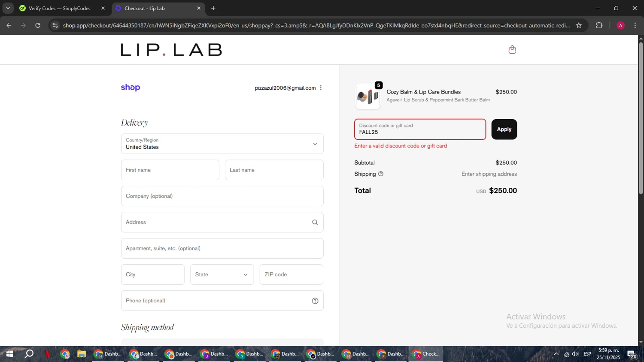644x362 pixels.
Task: Close the Checkout - Lip Lab tab
Action: (x=199, y=8)
